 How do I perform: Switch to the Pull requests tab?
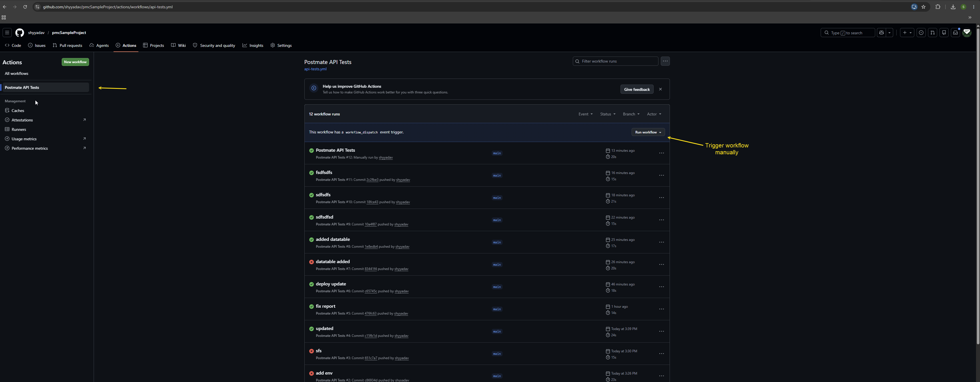[x=67, y=45]
